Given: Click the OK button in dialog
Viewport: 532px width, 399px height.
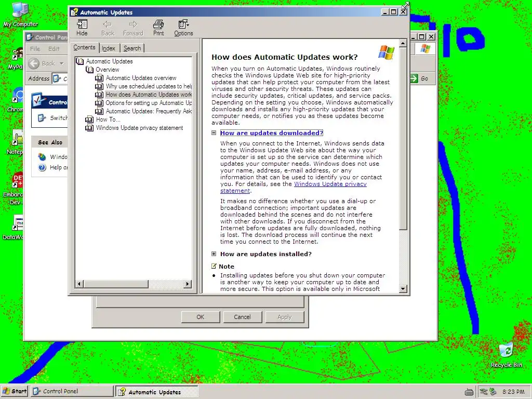Looking at the screenshot, I should pyautogui.click(x=200, y=317).
